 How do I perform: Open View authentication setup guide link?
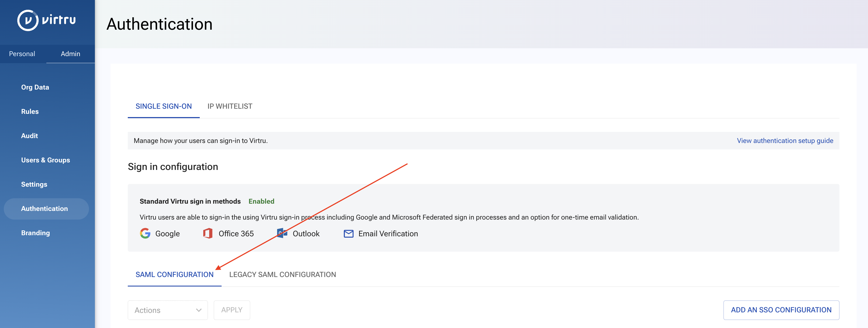785,141
